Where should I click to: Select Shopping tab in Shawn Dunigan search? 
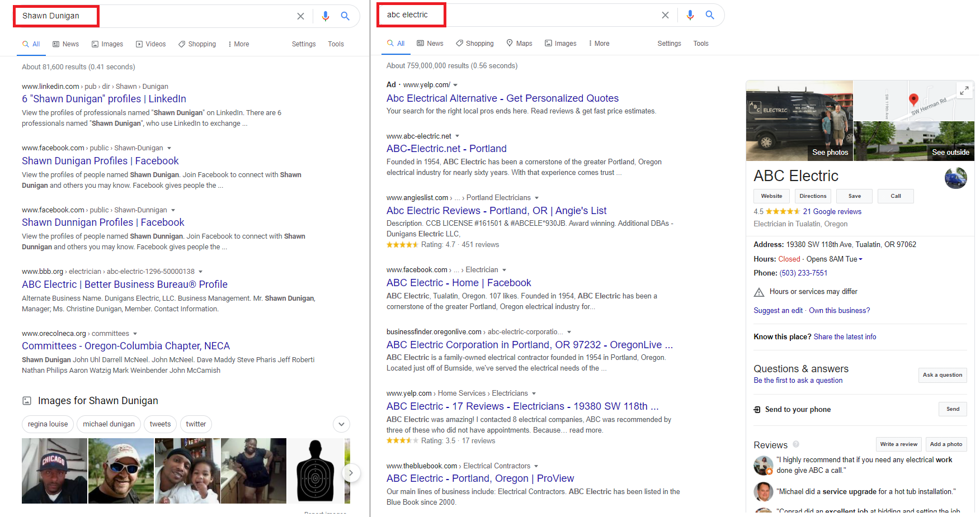[197, 44]
